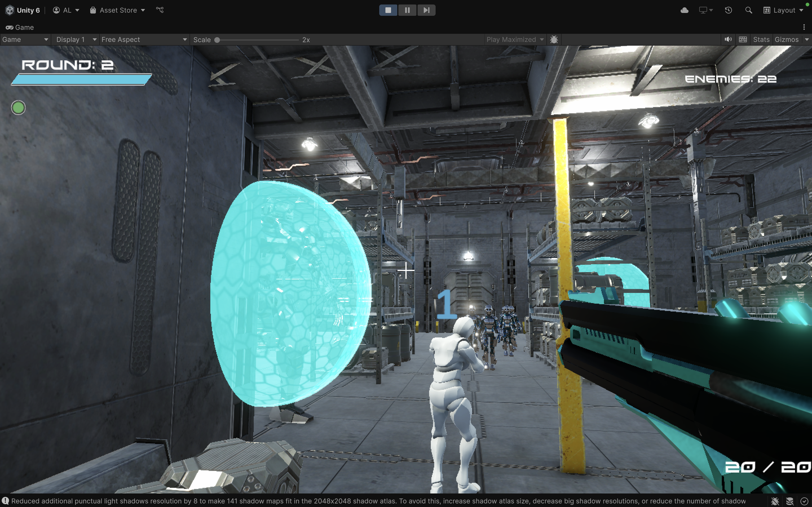Click the editor search magnifier icon
Screen dimensions: 812x507
pyautogui.click(x=749, y=10)
